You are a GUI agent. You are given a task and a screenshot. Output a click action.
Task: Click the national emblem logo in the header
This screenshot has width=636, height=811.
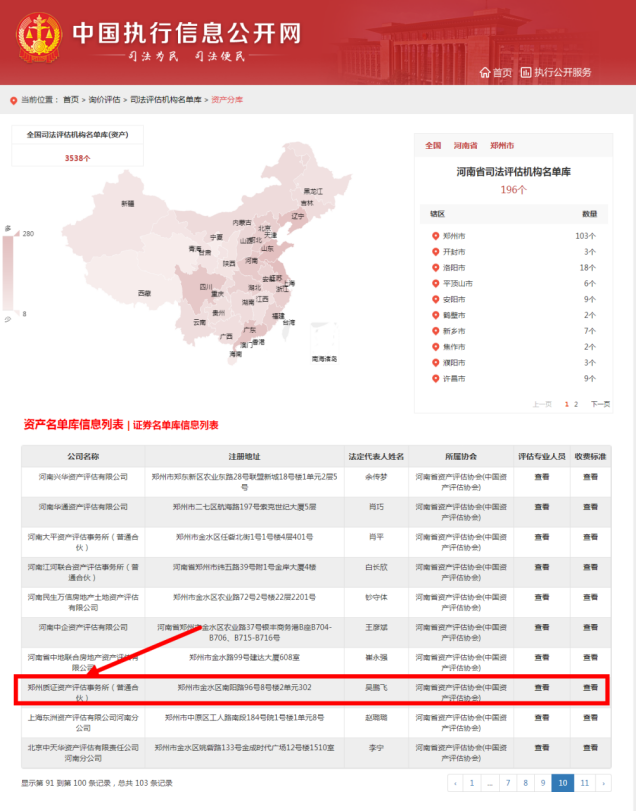pyautogui.click(x=39, y=38)
